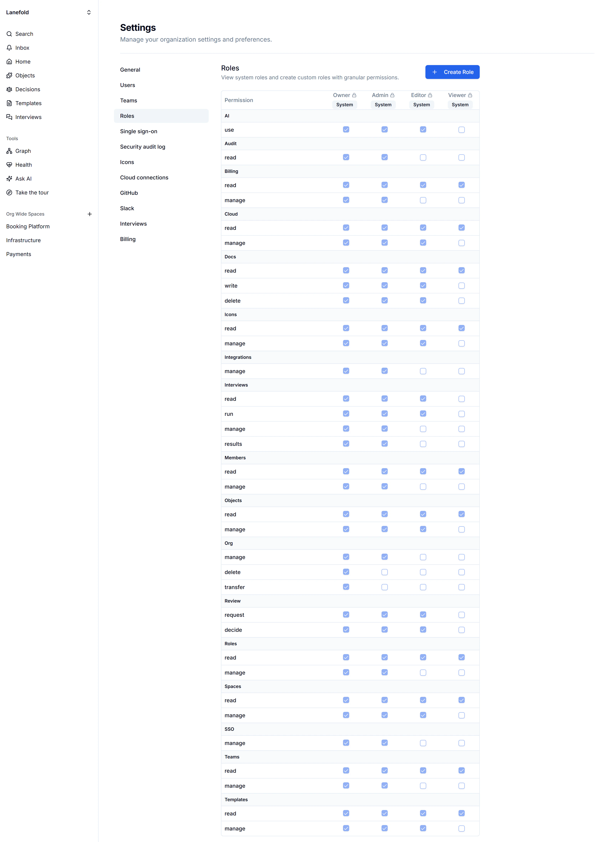Click the plus icon in Create Role button
The width and height of the screenshot is (616, 842).
point(434,72)
